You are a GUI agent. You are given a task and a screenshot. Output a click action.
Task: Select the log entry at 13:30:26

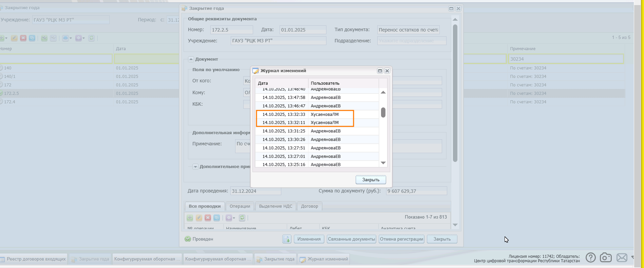317,140
